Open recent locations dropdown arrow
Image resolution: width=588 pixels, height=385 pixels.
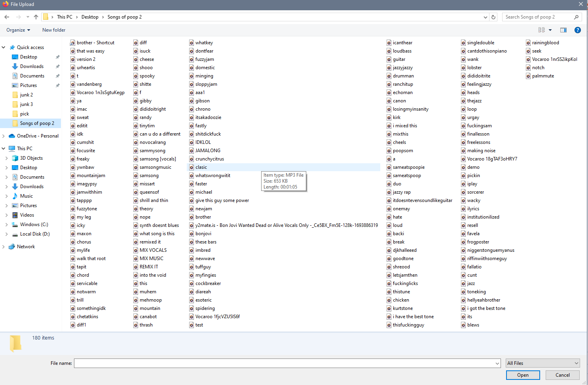point(28,17)
